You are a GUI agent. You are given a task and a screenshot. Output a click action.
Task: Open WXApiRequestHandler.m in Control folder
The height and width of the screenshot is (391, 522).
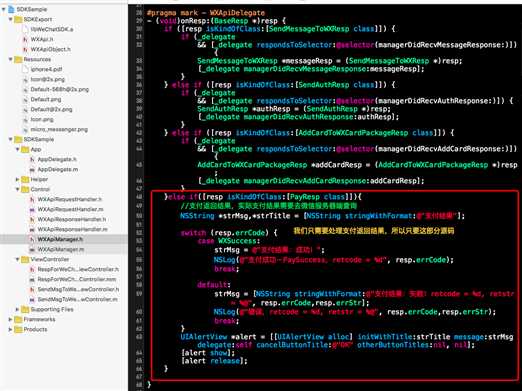click(x=71, y=209)
